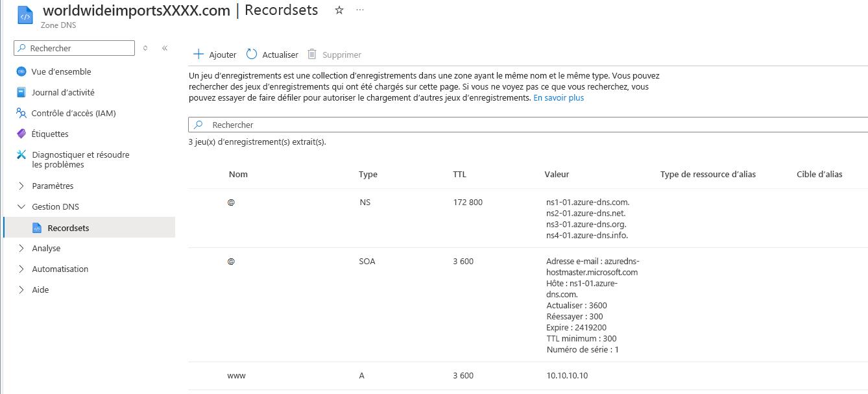Screen dimensions: 868x394
Task: Focus the sidebar Rechercher field
Action: tap(74, 48)
